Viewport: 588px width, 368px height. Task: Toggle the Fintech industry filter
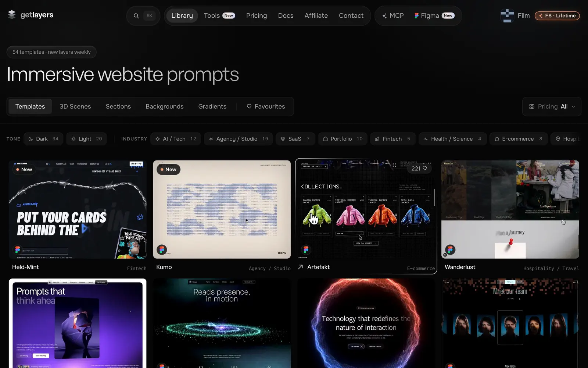coord(393,139)
